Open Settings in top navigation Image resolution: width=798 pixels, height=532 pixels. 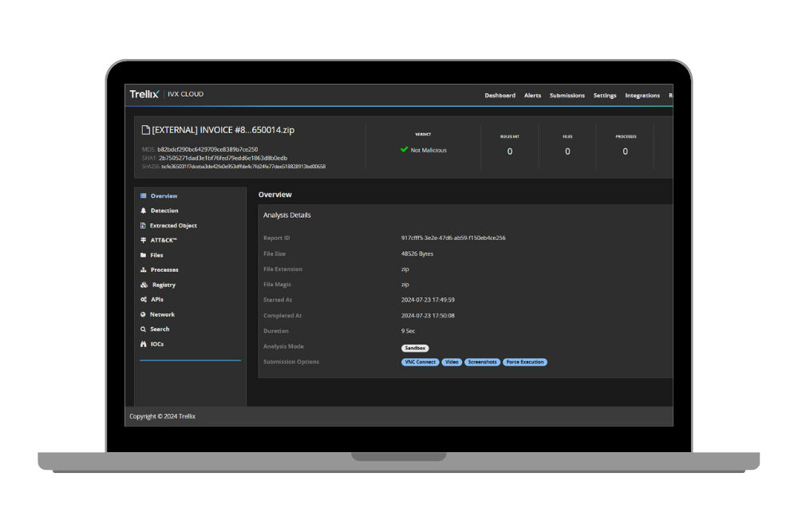click(x=605, y=95)
